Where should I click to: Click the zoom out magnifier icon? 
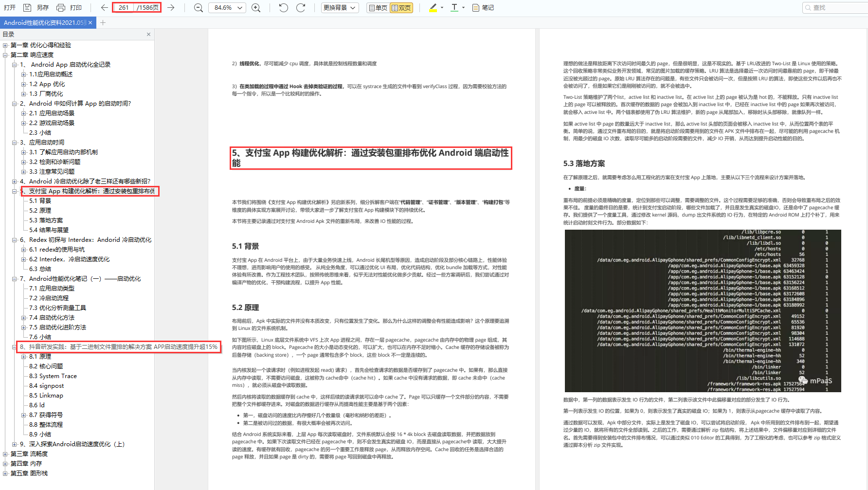pos(198,8)
